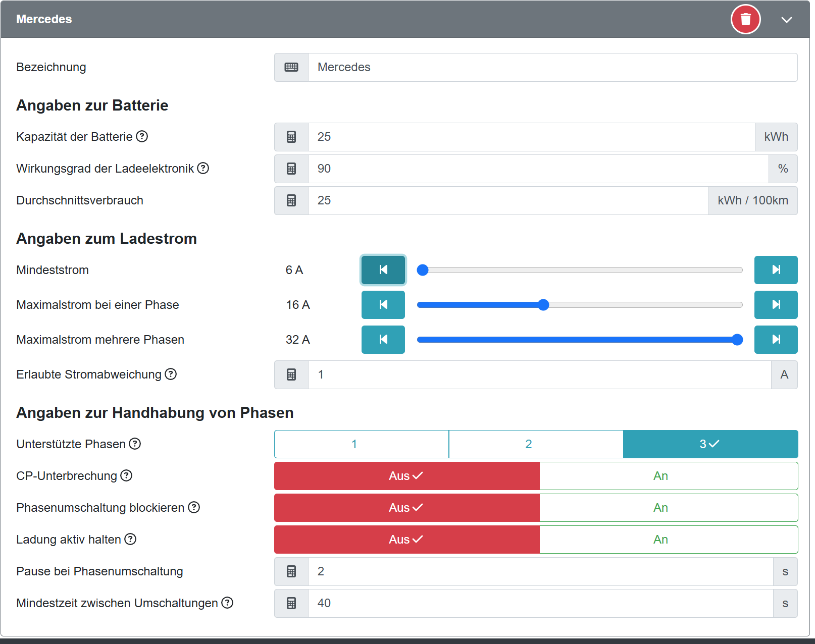
Task: Click help icon for Ladung aktiv halten
Action: [x=130, y=539]
